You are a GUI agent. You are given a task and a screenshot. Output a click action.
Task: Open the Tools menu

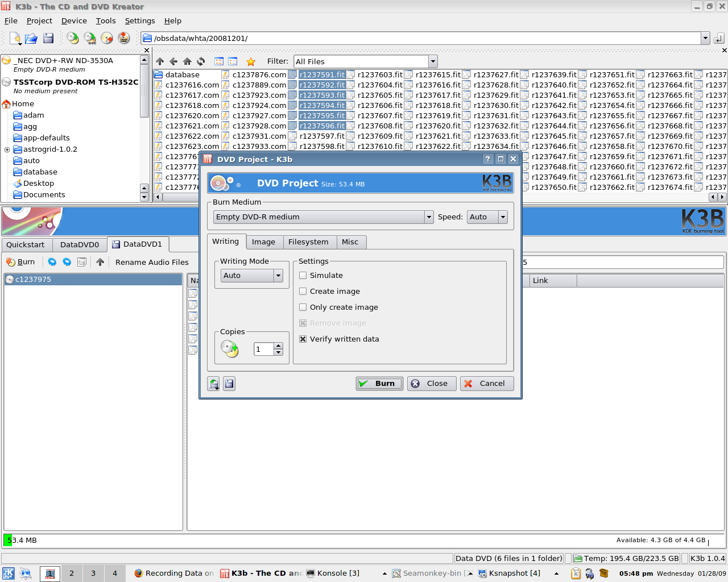(x=106, y=21)
